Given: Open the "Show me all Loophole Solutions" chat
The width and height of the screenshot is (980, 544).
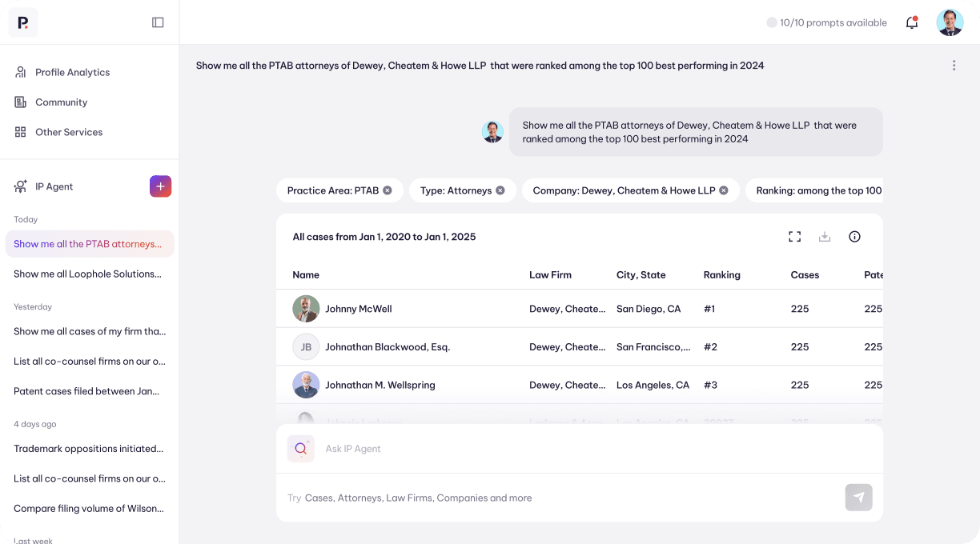Looking at the screenshot, I should (x=87, y=274).
